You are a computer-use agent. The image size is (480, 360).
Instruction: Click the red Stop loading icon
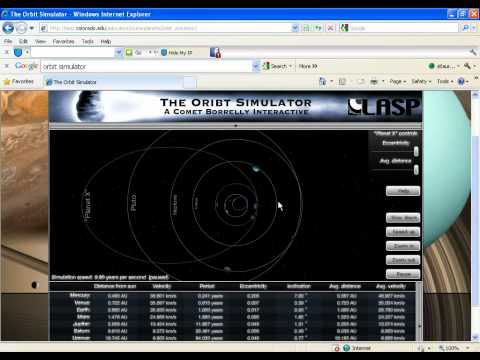(330, 28)
